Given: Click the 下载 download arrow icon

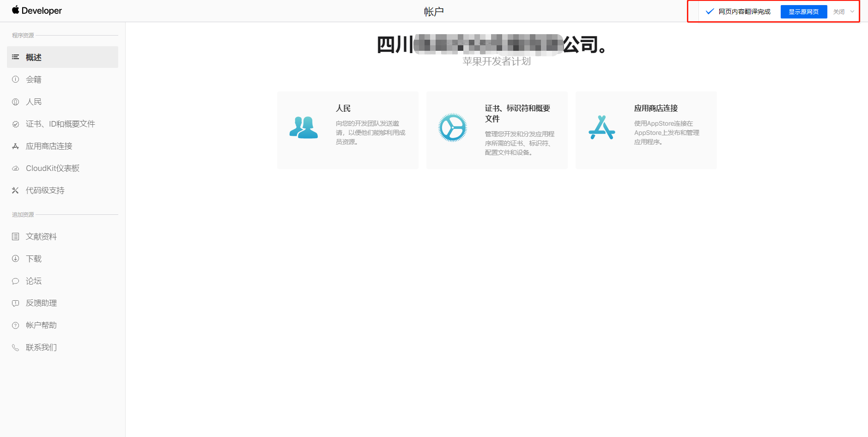Looking at the screenshot, I should coord(15,259).
